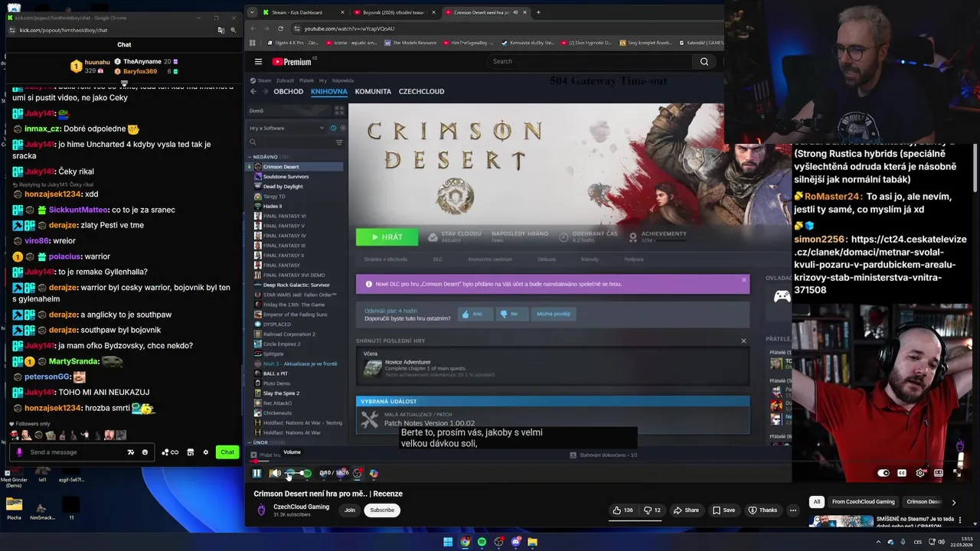980x551 pixels.
Task: Toggle closed captions in the player
Action: tap(902, 473)
